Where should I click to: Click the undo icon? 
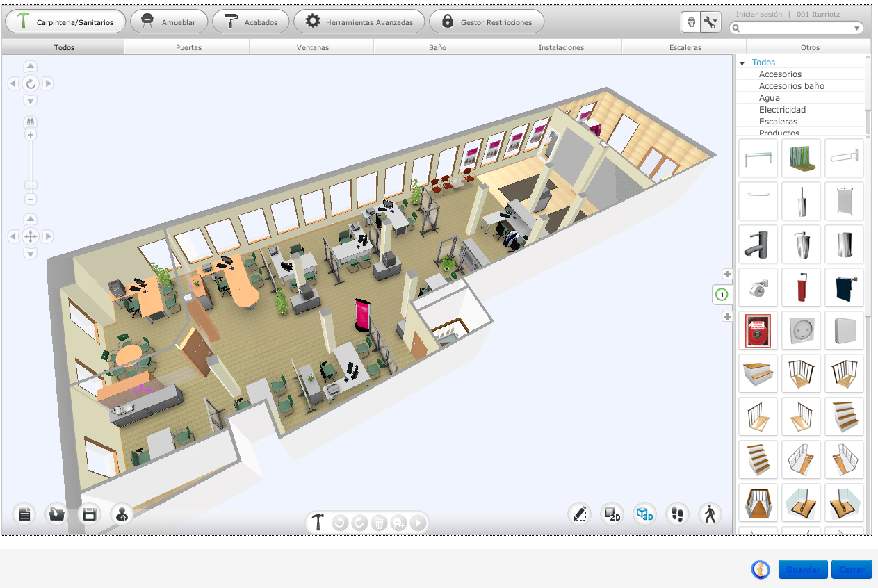tap(340, 523)
